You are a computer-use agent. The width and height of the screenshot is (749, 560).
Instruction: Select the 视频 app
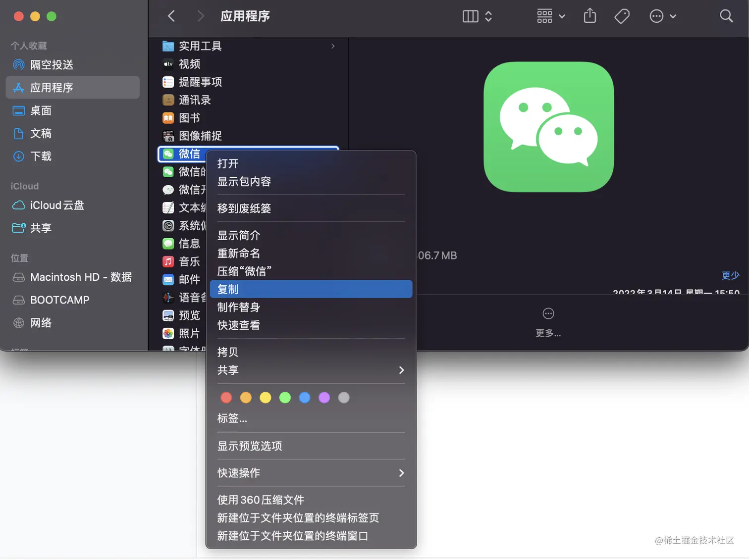click(x=248, y=64)
